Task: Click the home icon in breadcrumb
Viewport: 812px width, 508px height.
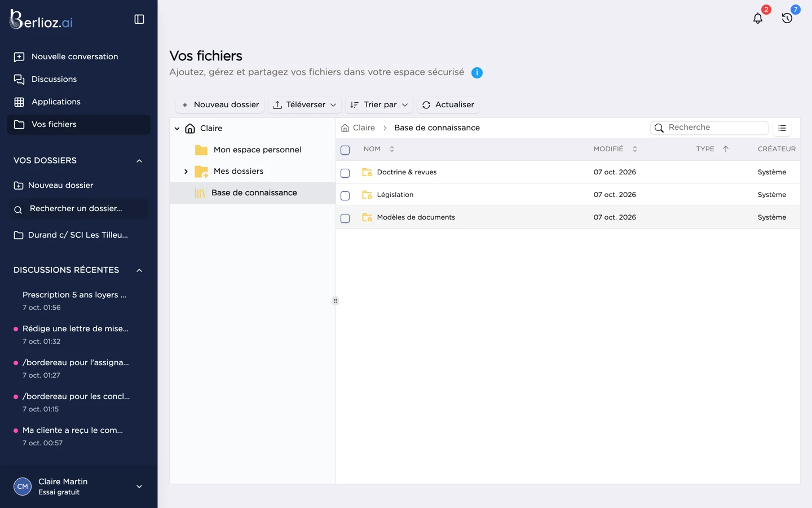Action: (x=345, y=128)
